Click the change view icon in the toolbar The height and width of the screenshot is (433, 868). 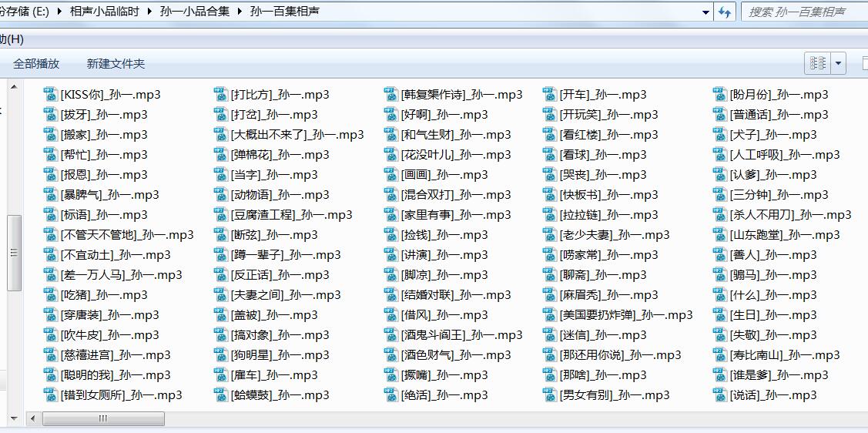click(818, 64)
